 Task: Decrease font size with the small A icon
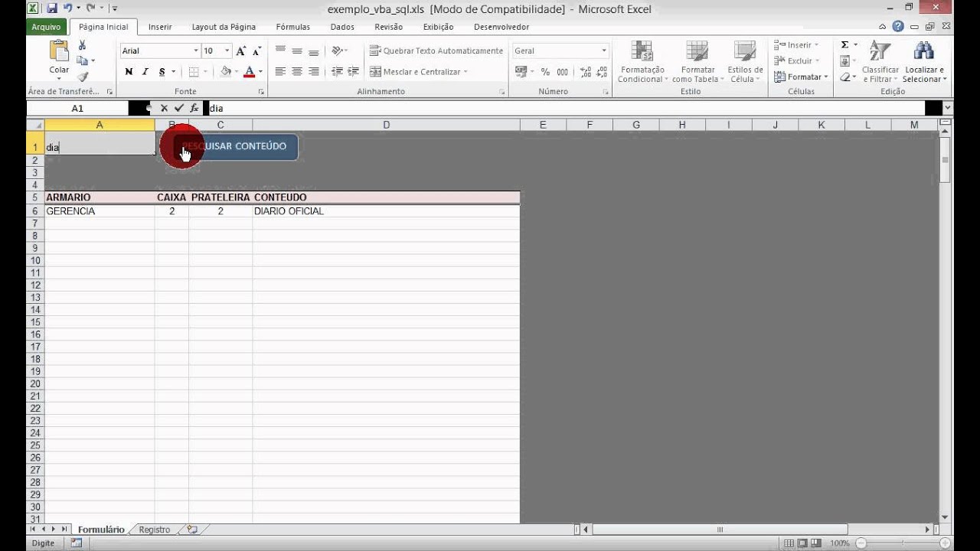click(256, 51)
